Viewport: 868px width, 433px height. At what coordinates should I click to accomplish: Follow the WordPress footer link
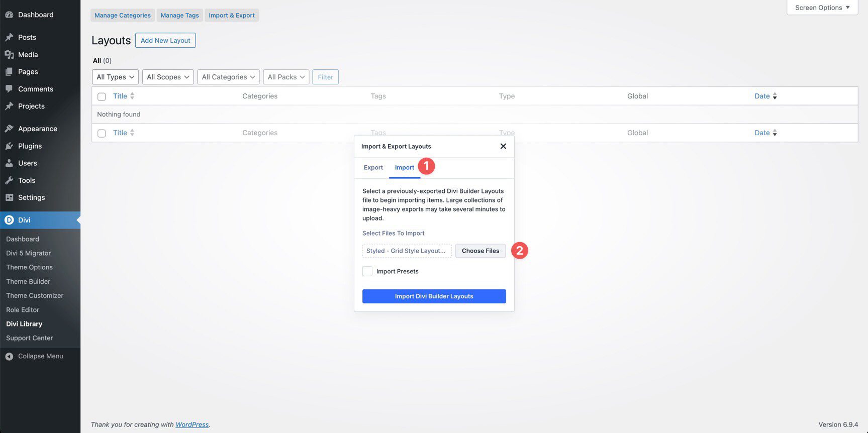click(x=192, y=424)
